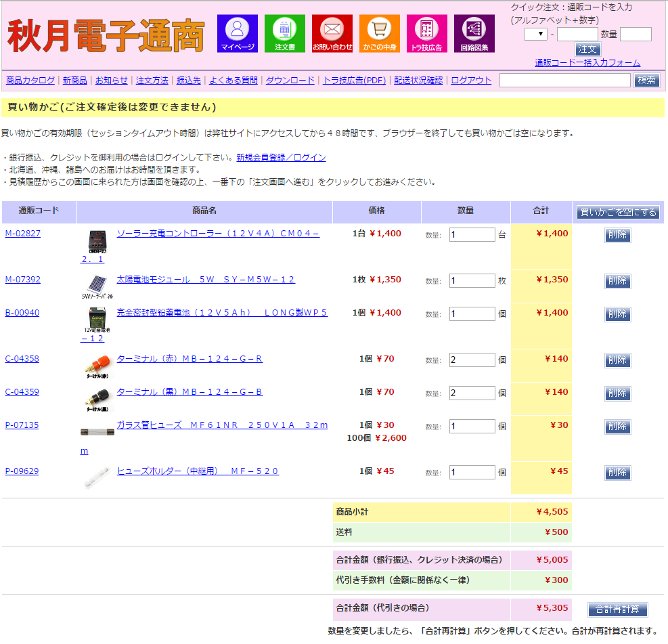Click the fuse holder thumbnail
The height and width of the screenshot is (644, 668).
[x=97, y=478]
